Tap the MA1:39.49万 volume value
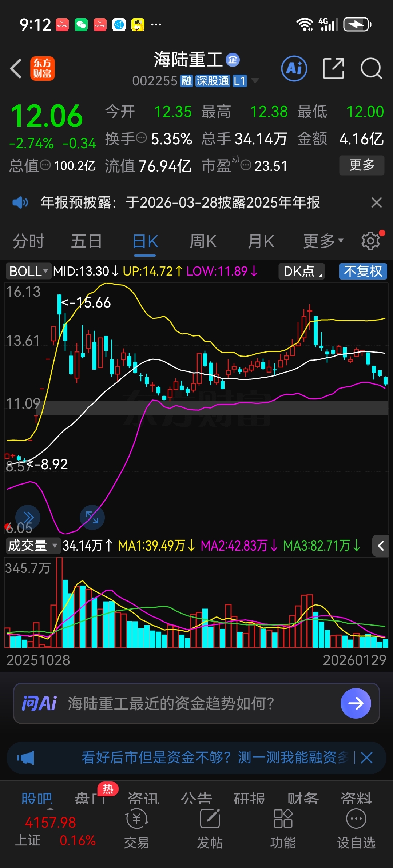The width and height of the screenshot is (393, 868). (156, 546)
